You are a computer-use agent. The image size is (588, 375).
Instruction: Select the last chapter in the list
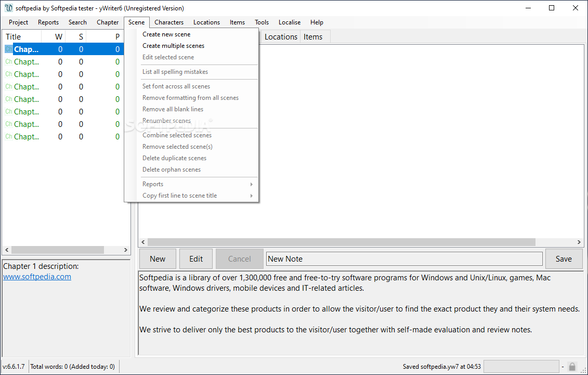pos(63,137)
